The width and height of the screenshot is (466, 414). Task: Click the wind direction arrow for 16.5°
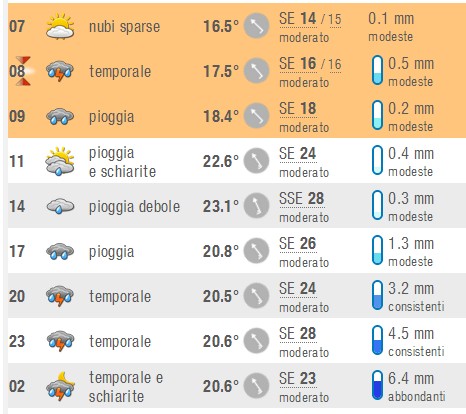(x=256, y=26)
